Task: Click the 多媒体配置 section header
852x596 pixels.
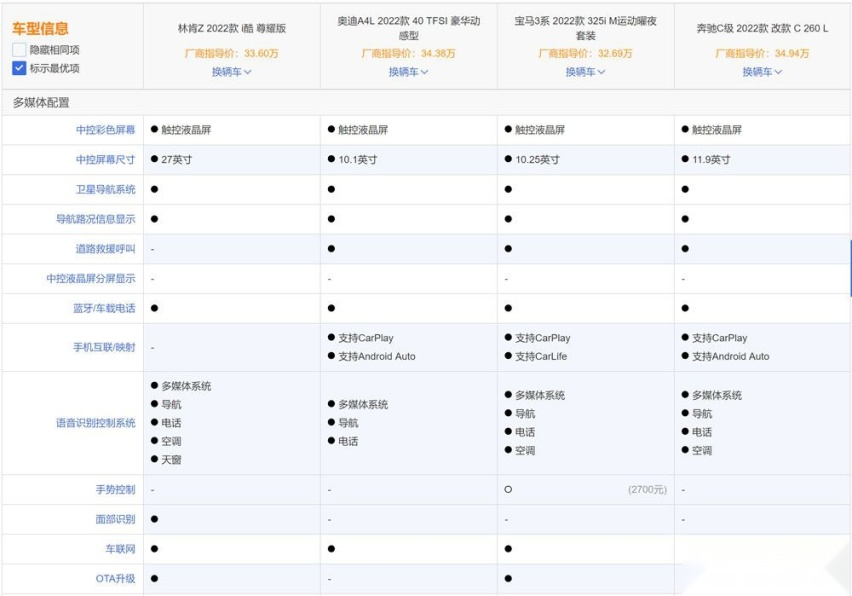Action: (x=41, y=103)
